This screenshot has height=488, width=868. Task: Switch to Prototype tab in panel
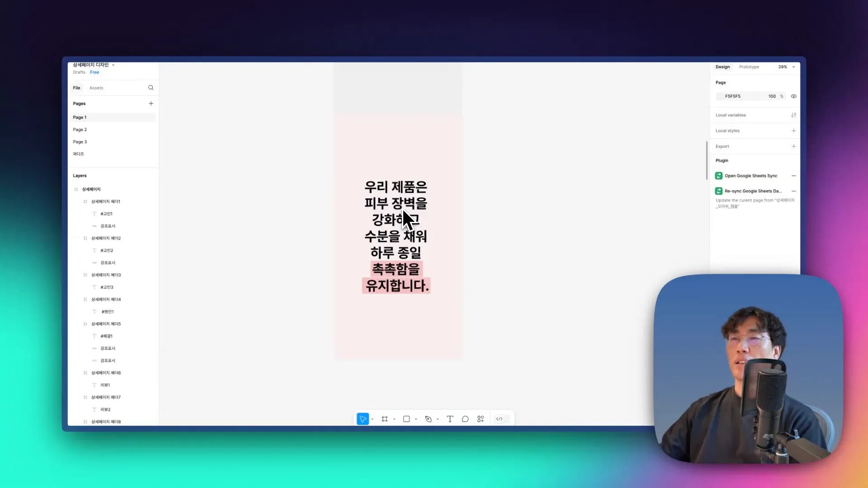(x=749, y=66)
